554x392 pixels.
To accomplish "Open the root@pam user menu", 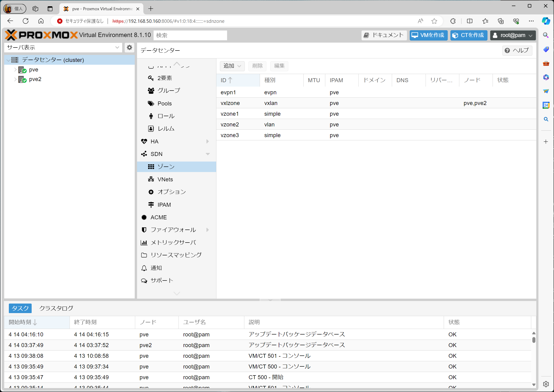I will click(513, 35).
